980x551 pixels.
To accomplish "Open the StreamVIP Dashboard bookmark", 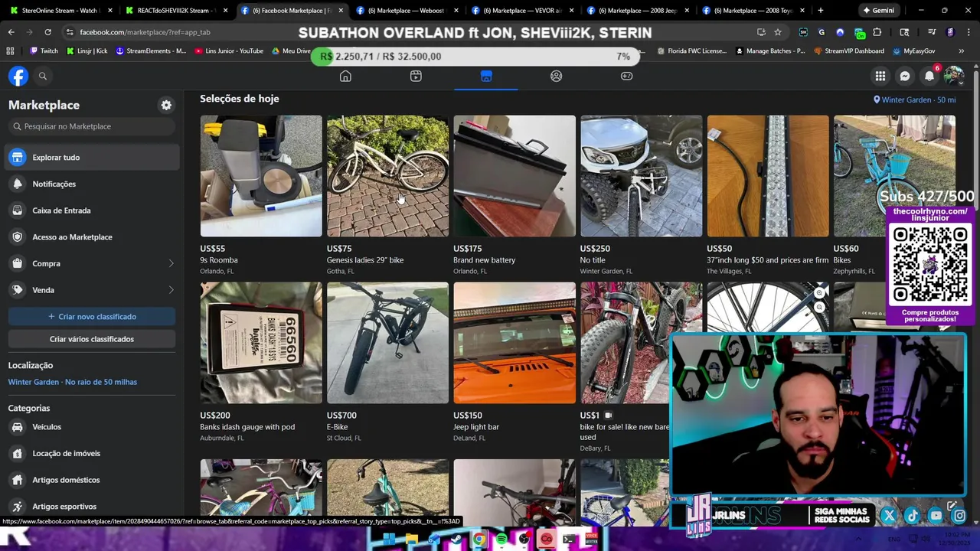I will pyautogui.click(x=849, y=51).
